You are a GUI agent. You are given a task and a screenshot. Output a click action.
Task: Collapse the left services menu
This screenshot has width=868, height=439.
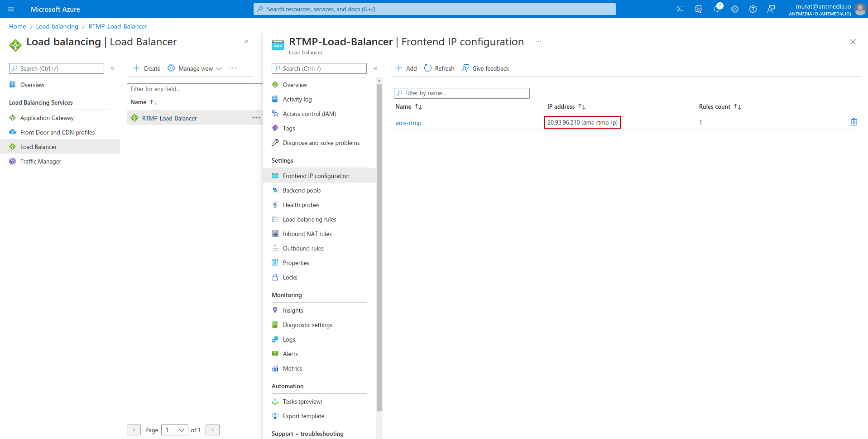click(x=113, y=68)
